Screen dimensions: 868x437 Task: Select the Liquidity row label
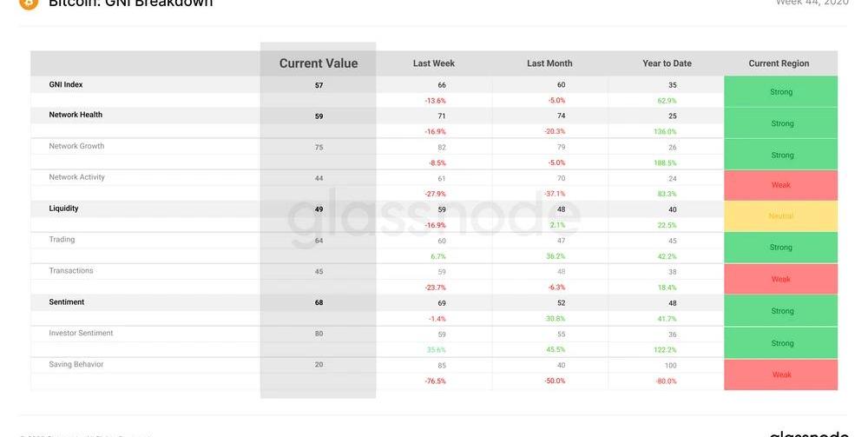tap(63, 209)
